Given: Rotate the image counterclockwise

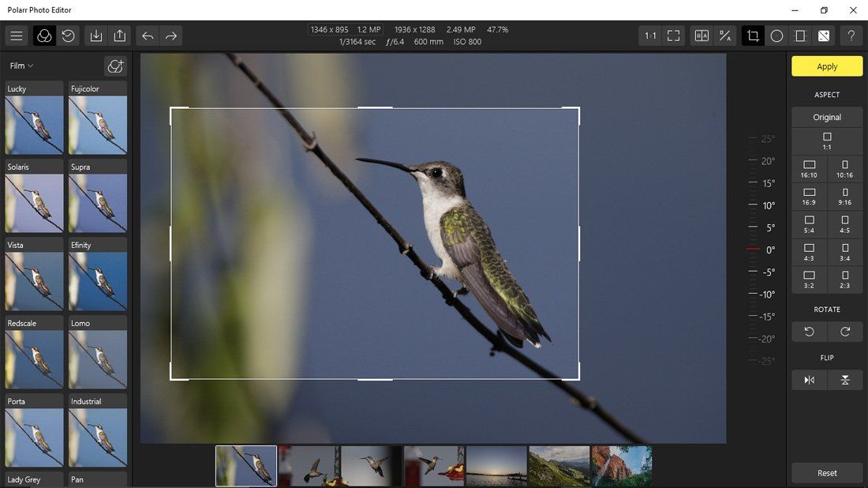Looking at the screenshot, I should tap(808, 332).
